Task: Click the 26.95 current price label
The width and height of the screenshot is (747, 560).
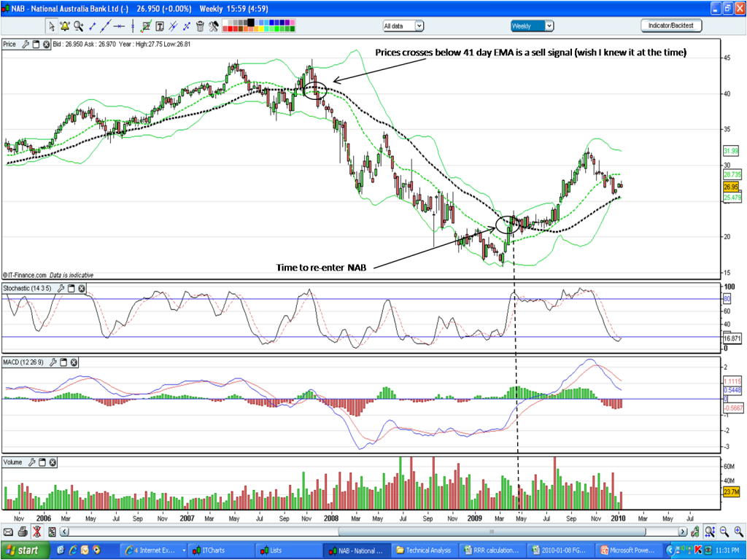Action: click(x=731, y=187)
